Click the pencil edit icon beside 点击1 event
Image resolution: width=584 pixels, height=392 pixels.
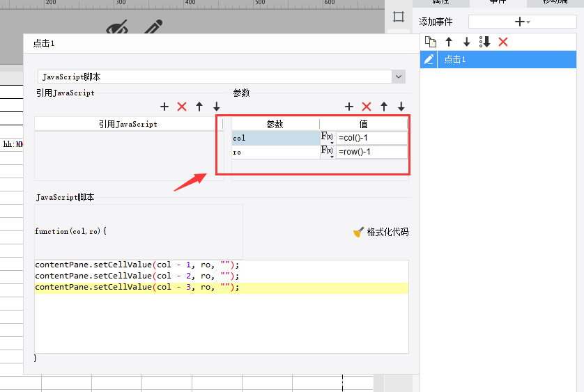[x=429, y=60]
